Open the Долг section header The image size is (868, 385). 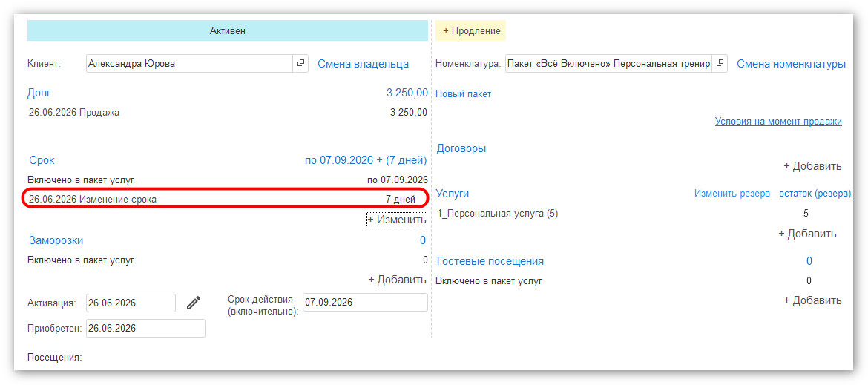[x=39, y=93]
